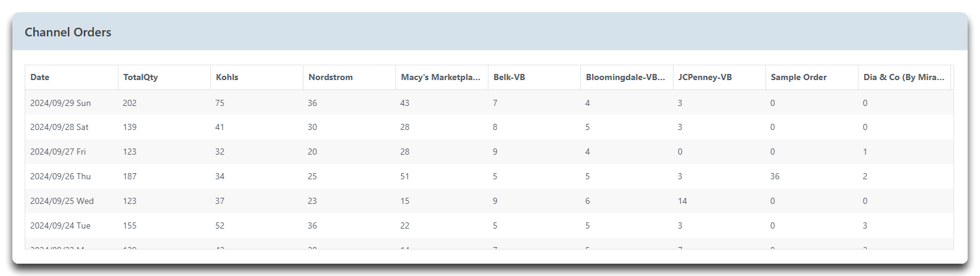980x276 pixels.
Task: Select the 2024/09/27 Fri date cell
Action: 58,152
